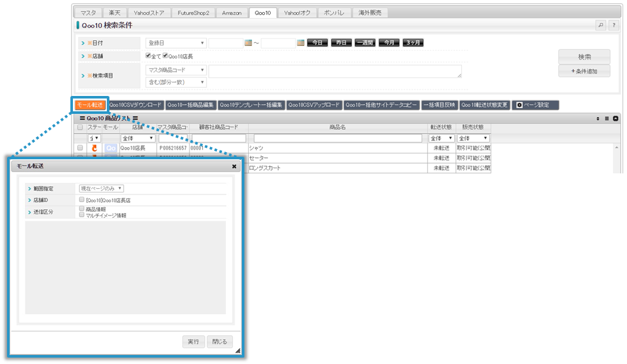Select the Qoo10 tab
This screenshot has width=627, height=364.
click(263, 13)
